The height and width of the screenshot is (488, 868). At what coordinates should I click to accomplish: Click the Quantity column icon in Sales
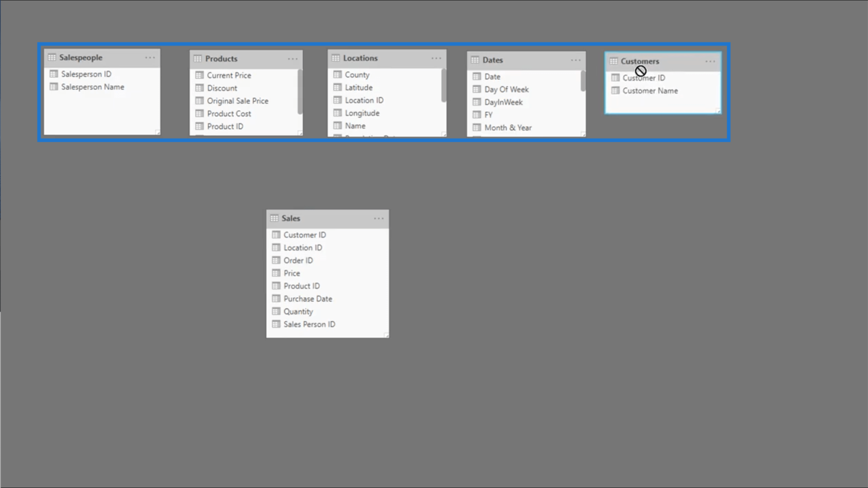276,311
